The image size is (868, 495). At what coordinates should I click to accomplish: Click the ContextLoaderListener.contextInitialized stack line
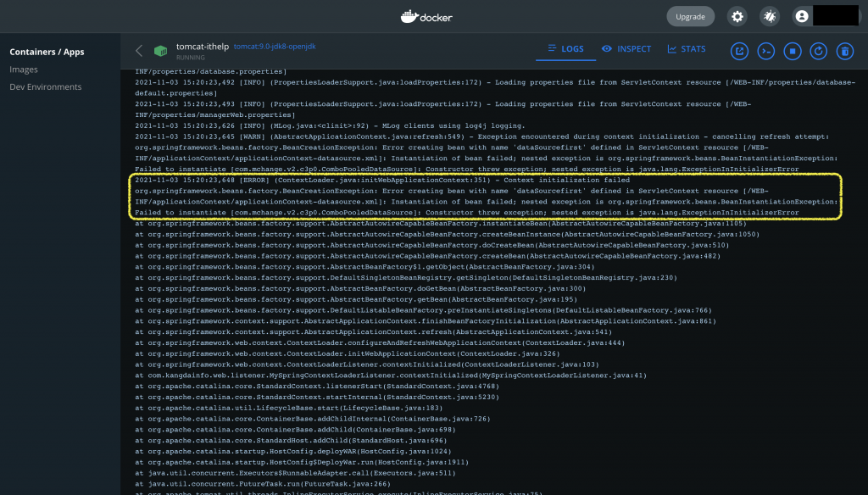[x=367, y=364]
